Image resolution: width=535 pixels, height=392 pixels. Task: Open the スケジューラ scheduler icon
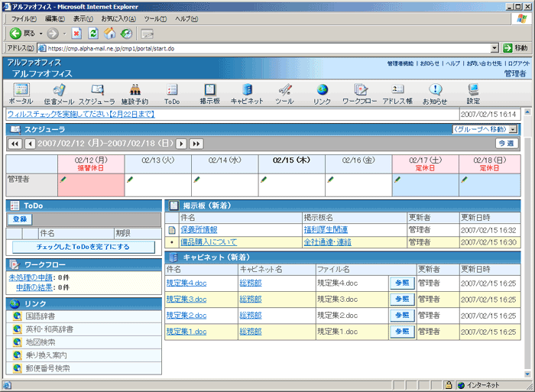pyautogui.click(x=97, y=94)
